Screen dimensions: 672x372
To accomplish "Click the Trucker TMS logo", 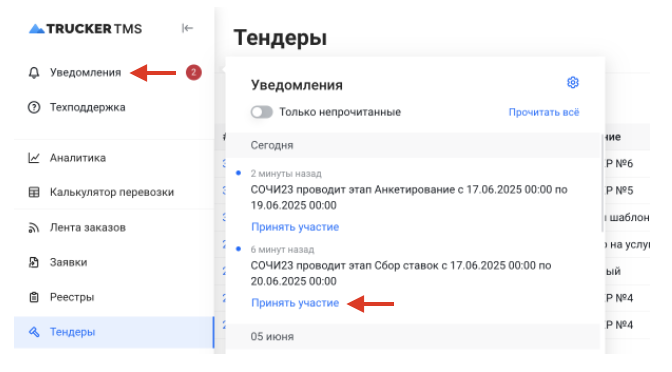I will (x=85, y=29).
